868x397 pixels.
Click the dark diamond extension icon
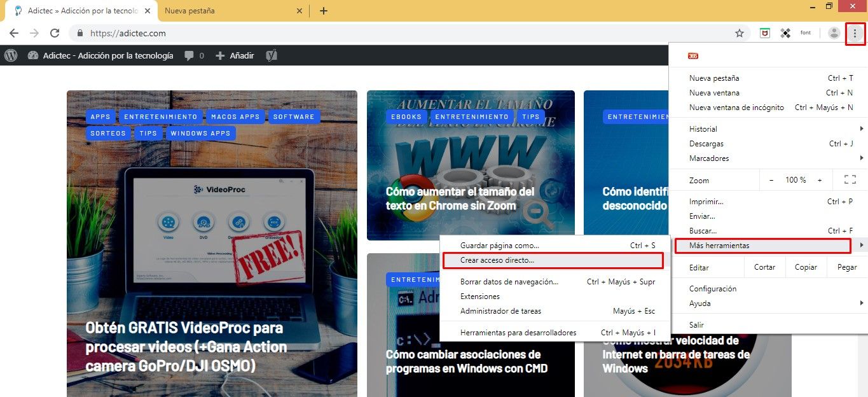pos(785,32)
